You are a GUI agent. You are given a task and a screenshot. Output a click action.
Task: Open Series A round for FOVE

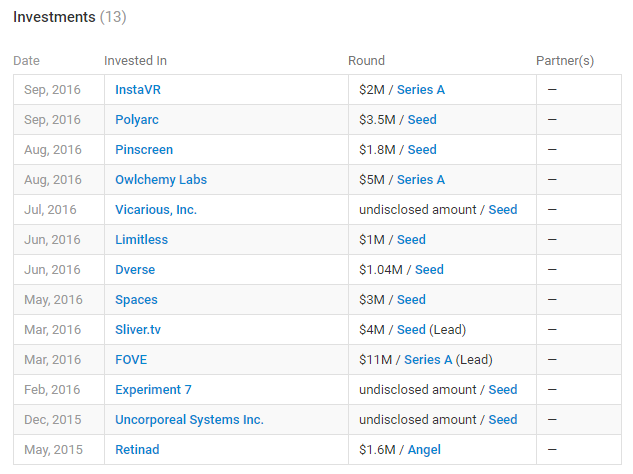coord(428,360)
